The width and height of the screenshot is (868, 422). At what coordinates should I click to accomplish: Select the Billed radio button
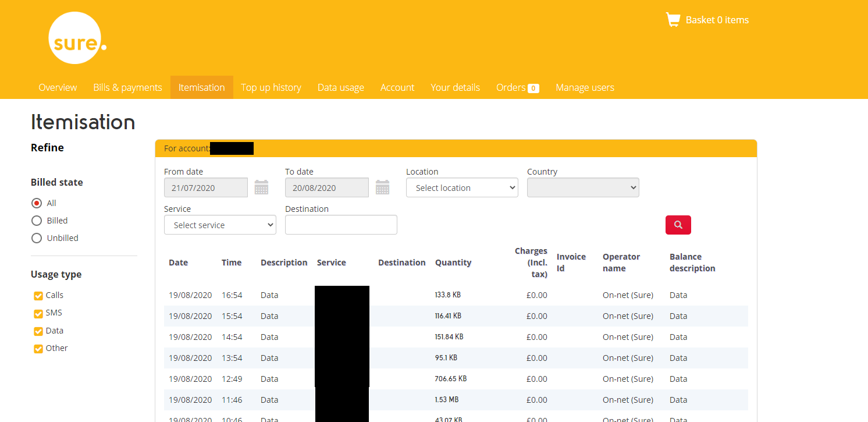click(x=37, y=221)
